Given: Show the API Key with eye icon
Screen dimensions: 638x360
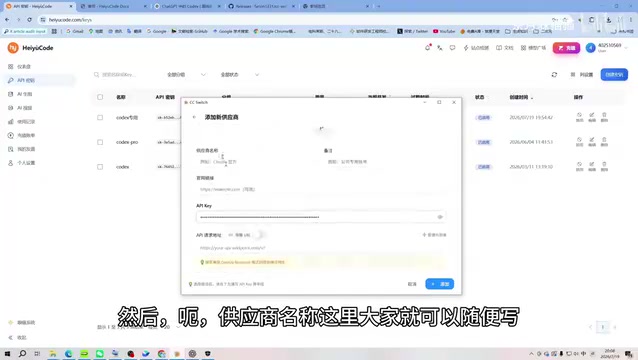Looking at the screenshot, I should pos(440,217).
